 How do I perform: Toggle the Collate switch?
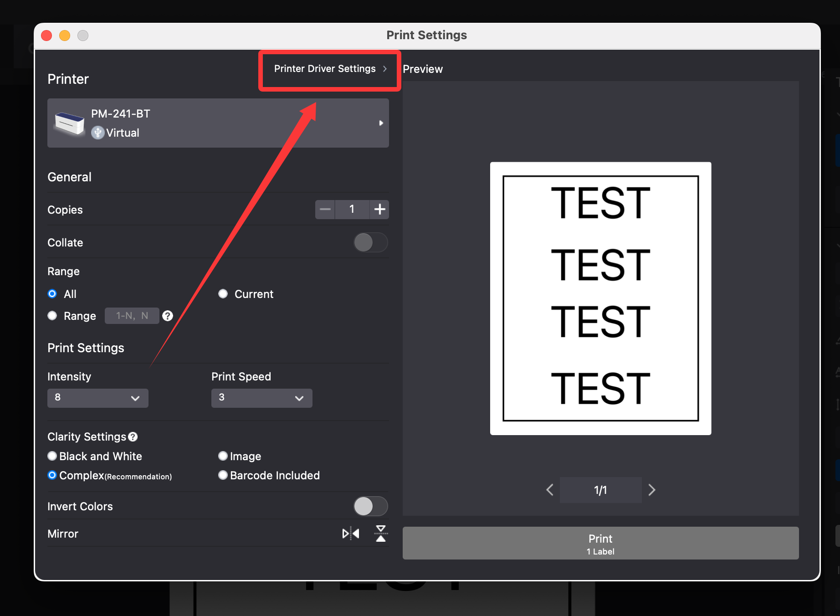(370, 242)
